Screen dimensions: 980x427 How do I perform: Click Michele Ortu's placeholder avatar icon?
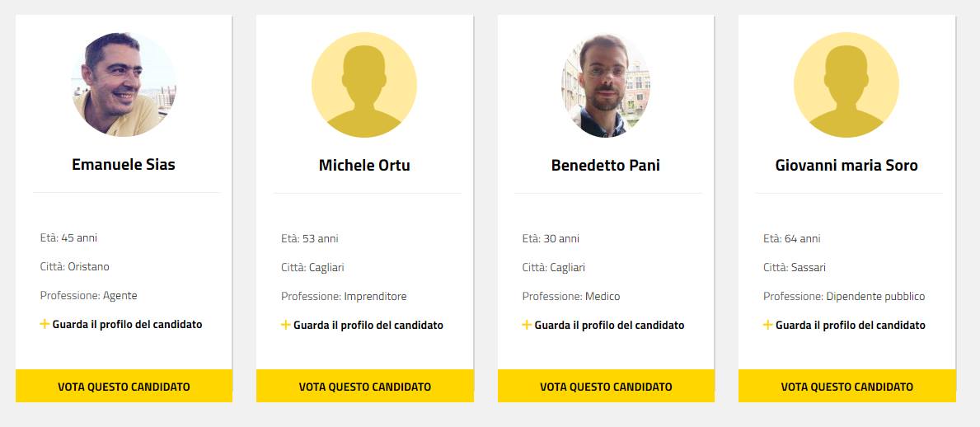(x=364, y=85)
